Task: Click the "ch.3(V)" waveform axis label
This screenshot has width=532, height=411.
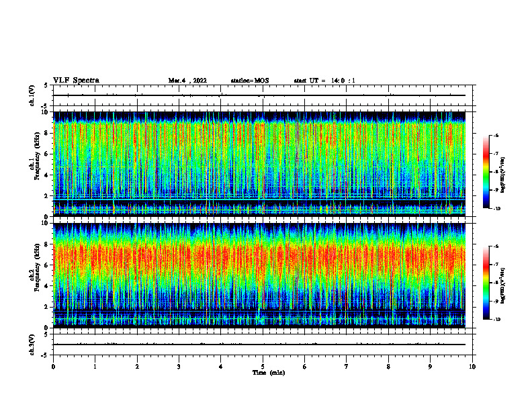Action: click(x=32, y=345)
